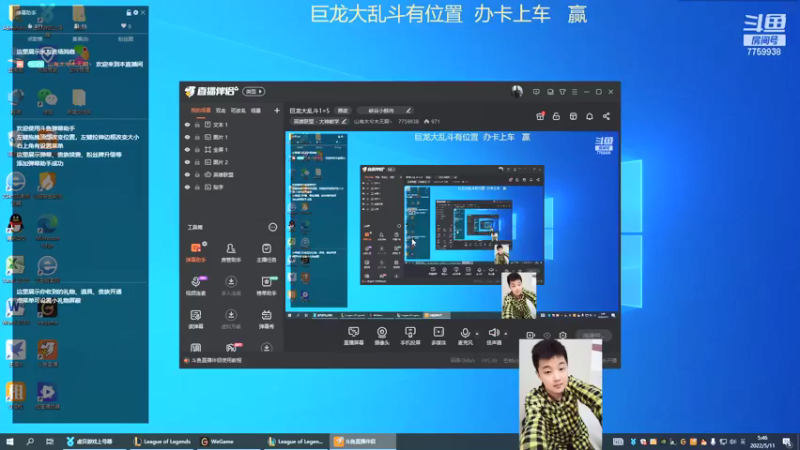Add a 摄像头 camera source

[x=382, y=336]
